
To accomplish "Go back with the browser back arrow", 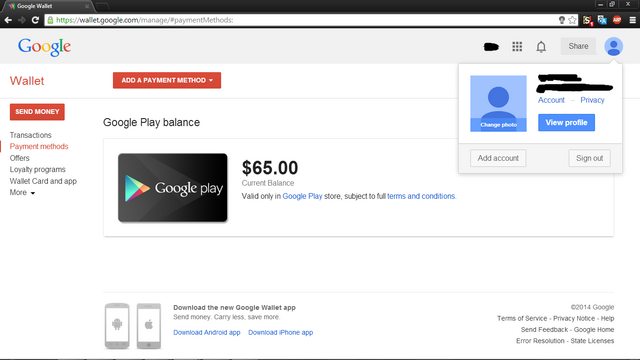I will click(x=8, y=20).
